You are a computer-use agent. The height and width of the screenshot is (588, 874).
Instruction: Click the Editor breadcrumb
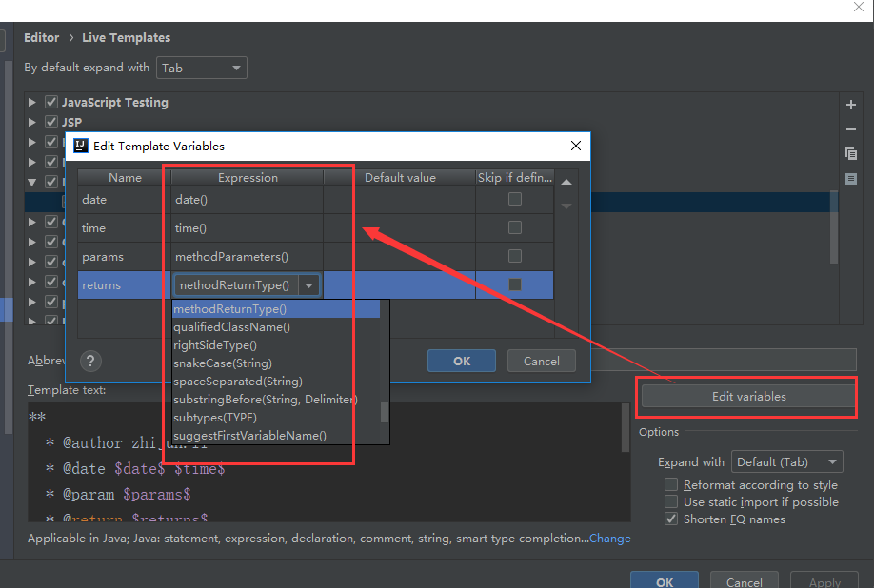point(41,37)
